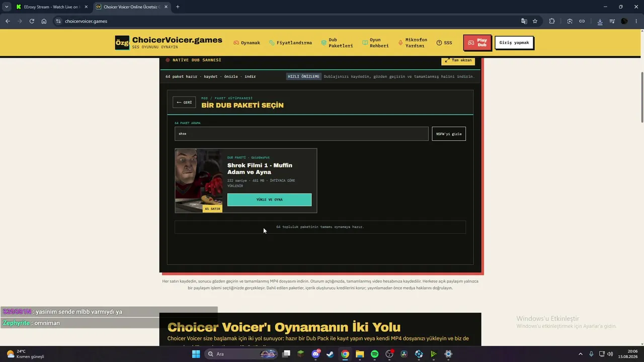The width and height of the screenshot is (644, 362).
Task: Open Mikrofon Yardımı in the navbar
Action: pyautogui.click(x=413, y=43)
